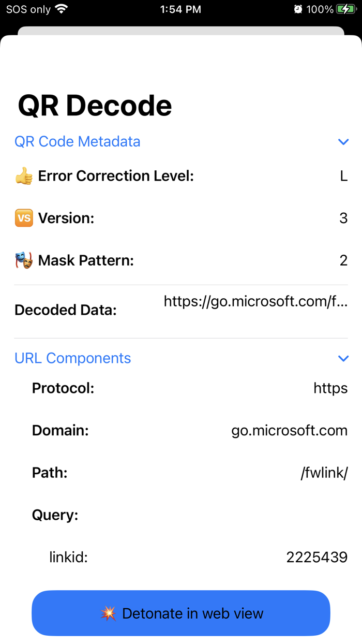Open the QR Code Metadata header
362x644 pixels.
coord(78,141)
